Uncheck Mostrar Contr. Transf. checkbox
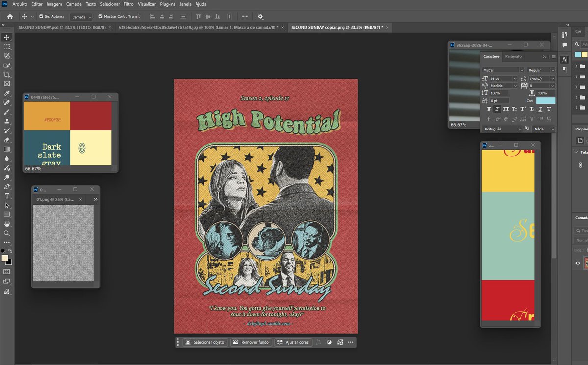This screenshot has height=365, width=588. pos(101,16)
